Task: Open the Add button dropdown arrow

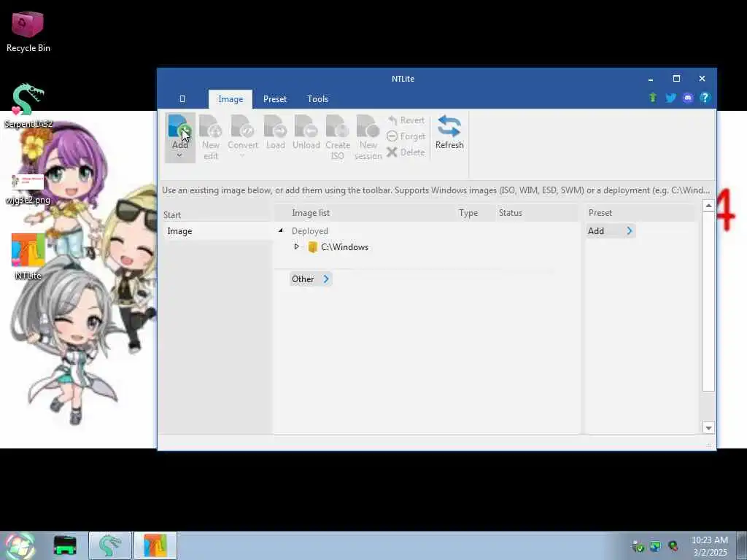Action: pos(179,155)
